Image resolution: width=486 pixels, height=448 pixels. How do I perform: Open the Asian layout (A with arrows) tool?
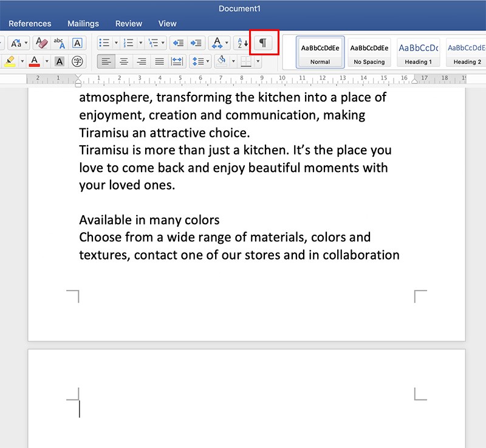pyautogui.click(x=217, y=43)
